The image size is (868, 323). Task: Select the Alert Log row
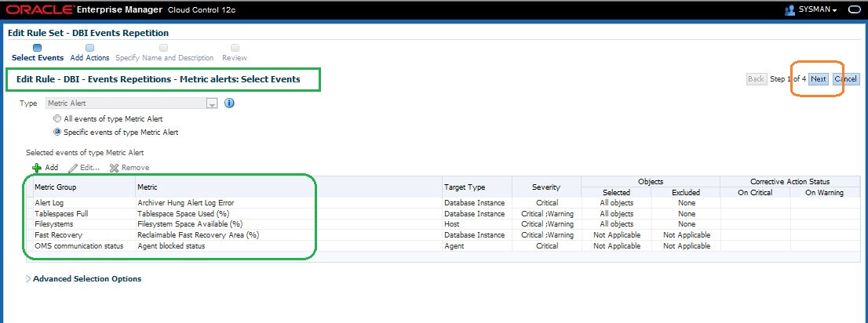442,203
